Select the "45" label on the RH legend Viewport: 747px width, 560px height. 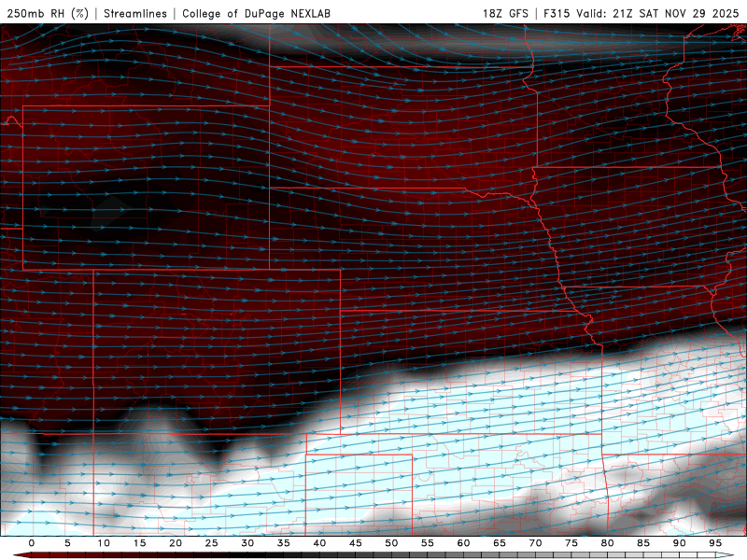[355, 543]
